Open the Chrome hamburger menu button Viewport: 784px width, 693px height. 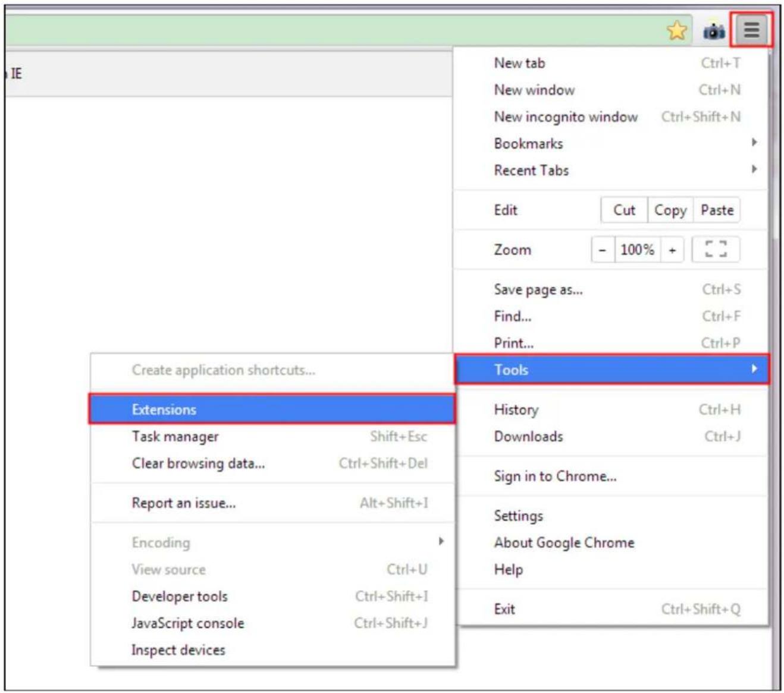tap(752, 29)
